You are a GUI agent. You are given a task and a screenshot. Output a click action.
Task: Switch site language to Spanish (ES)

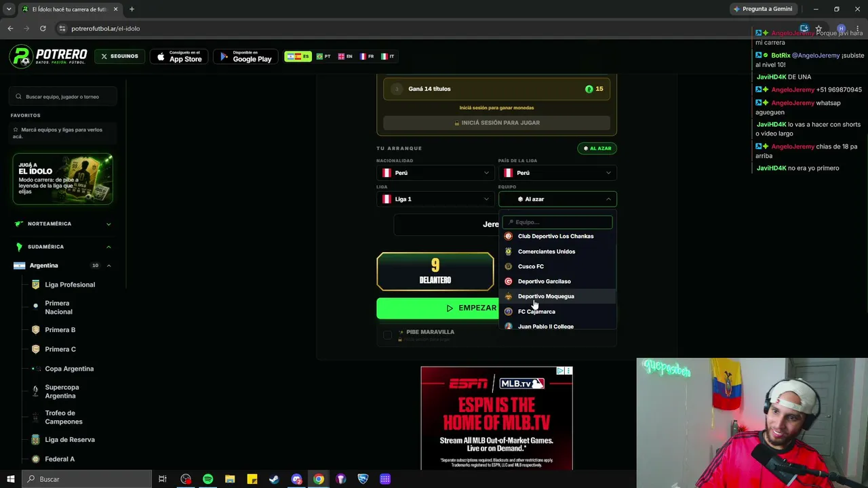pos(298,56)
